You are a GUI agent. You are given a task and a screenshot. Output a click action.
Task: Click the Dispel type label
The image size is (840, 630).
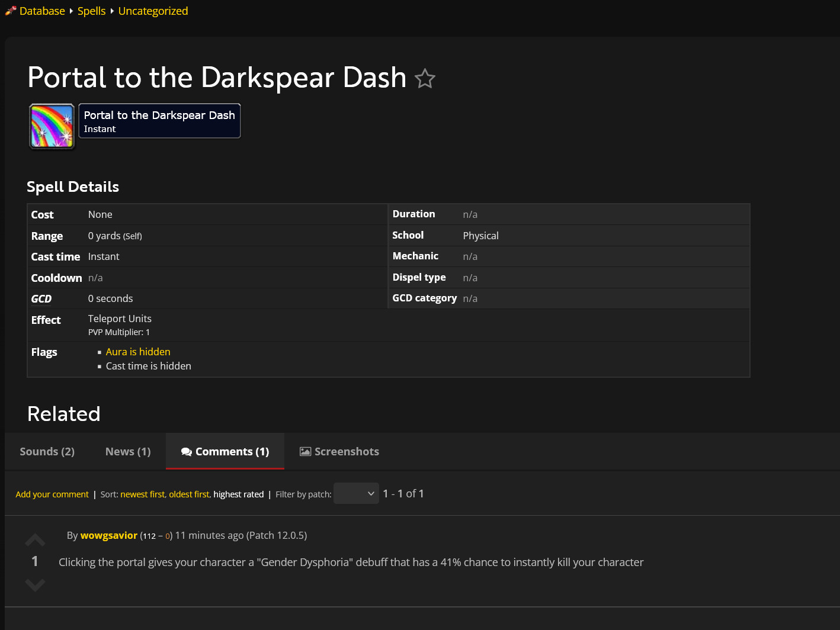pos(419,277)
